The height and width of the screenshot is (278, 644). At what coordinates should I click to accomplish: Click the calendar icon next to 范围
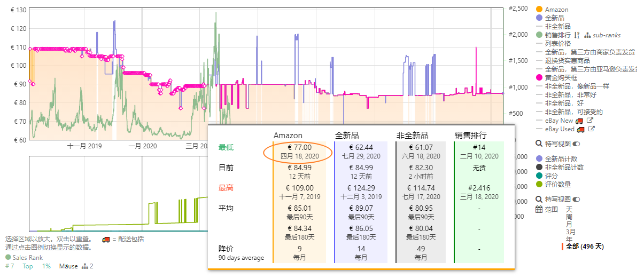pyautogui.click(x=539, y=209)
